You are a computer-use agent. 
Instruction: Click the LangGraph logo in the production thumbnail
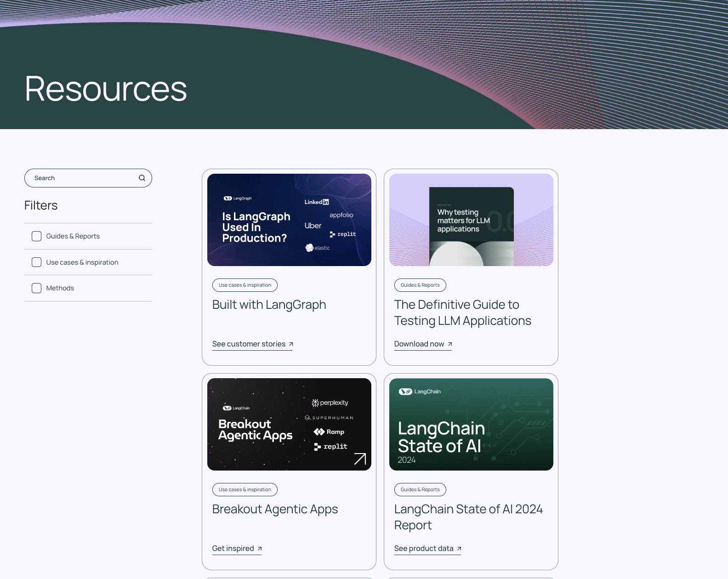(238, 199)
